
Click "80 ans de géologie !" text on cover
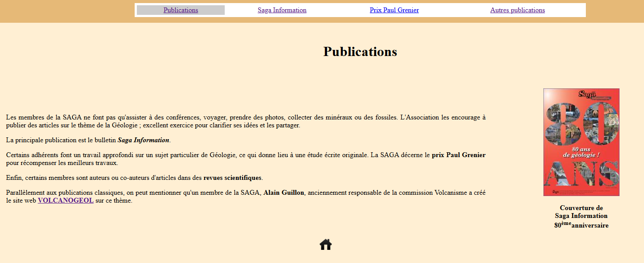581,151
